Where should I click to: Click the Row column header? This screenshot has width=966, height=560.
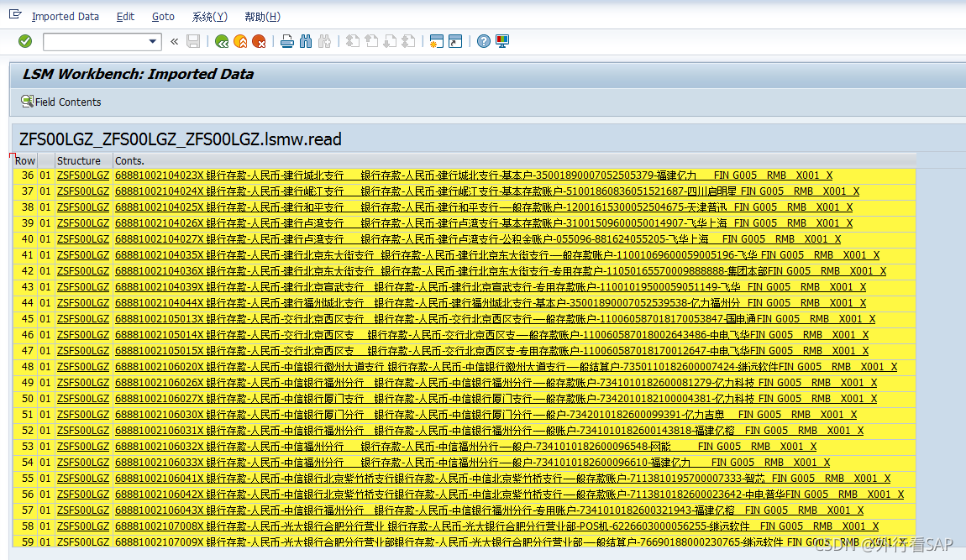coord(24,161)
